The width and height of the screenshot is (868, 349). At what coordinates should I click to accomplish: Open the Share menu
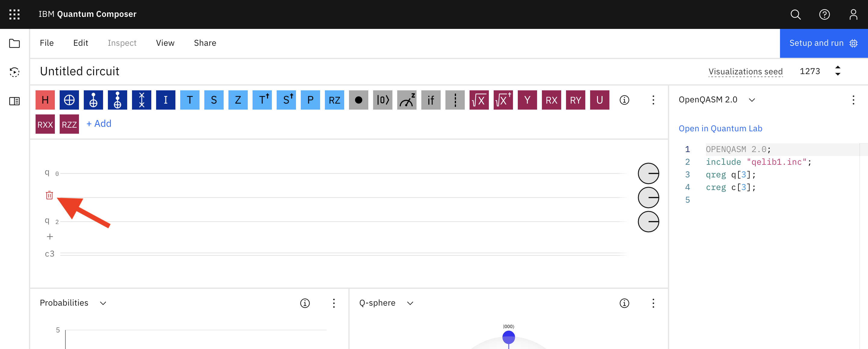tap(205, 43)
